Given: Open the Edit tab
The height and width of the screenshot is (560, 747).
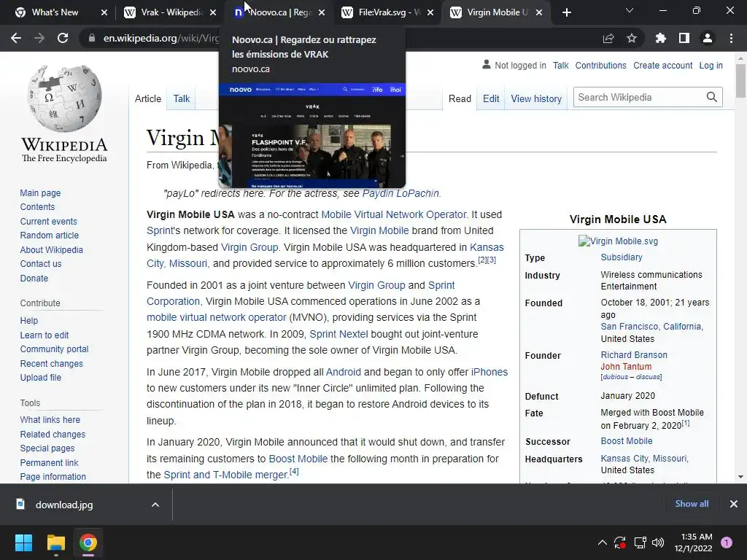Looking at the screenshot, I should (491, 98).
